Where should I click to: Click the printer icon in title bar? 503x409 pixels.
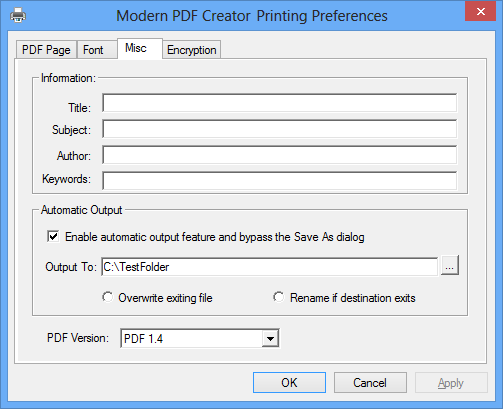coord(18,15)
